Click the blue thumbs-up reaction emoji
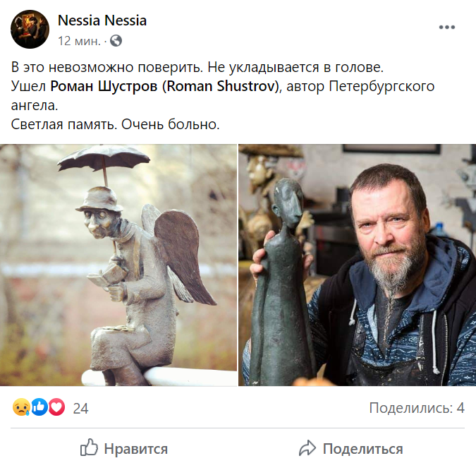Viewport: 476px width, 463px height. click(39, 407)
